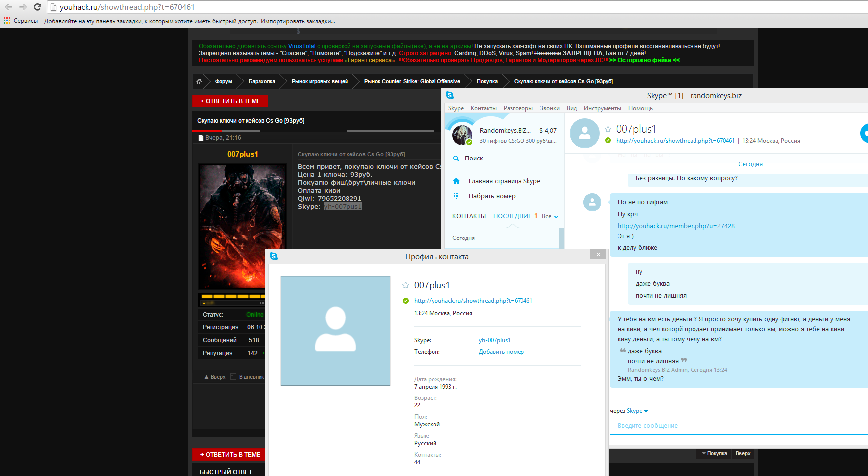Favorite 007plus1 via star in chat header
This screenshot has height=476, width=868.
(608, 129)
